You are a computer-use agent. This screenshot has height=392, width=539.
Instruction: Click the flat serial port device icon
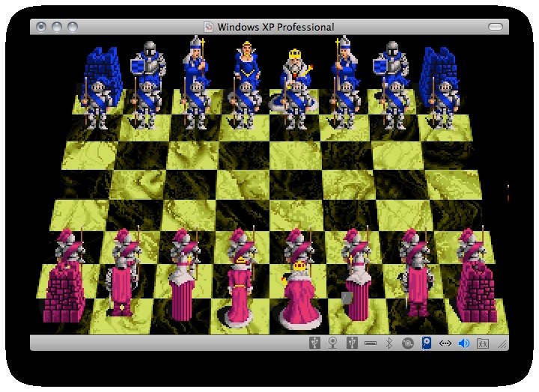tap(371, 343)
